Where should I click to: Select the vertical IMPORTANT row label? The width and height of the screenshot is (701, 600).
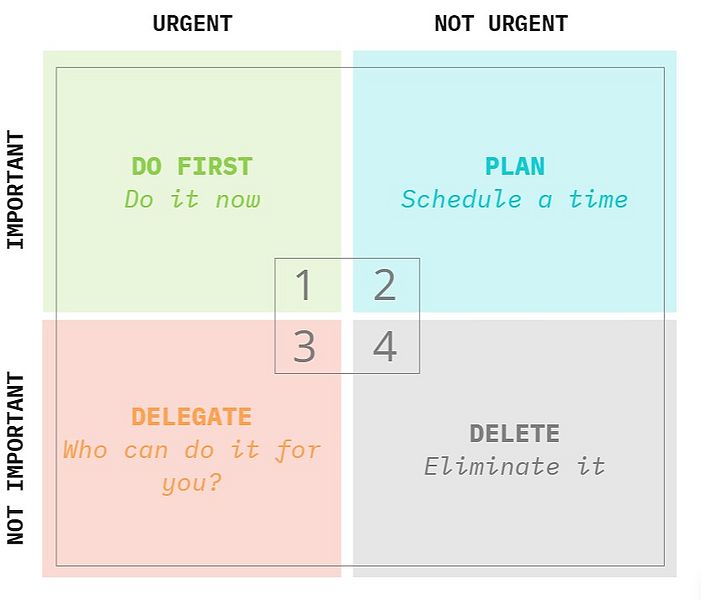[x=16, y=190]
